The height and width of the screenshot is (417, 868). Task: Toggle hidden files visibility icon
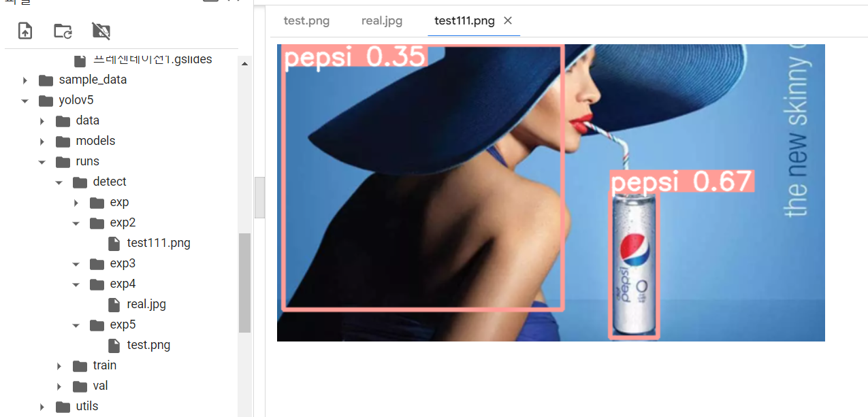coord(101,31)
